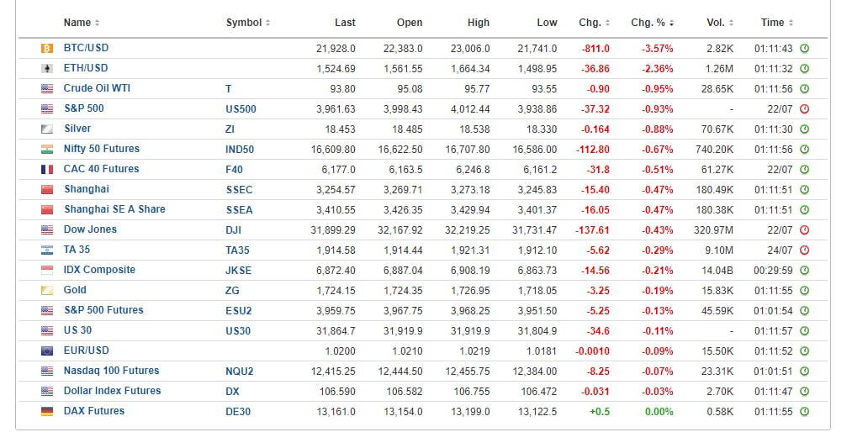This screenshot has width=868, height=448.
Task: Click the NQU2 symbol
Action: tap(239, 372)
